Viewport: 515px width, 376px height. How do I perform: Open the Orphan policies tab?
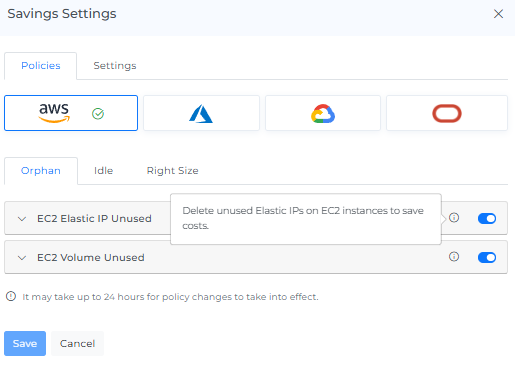41,171
